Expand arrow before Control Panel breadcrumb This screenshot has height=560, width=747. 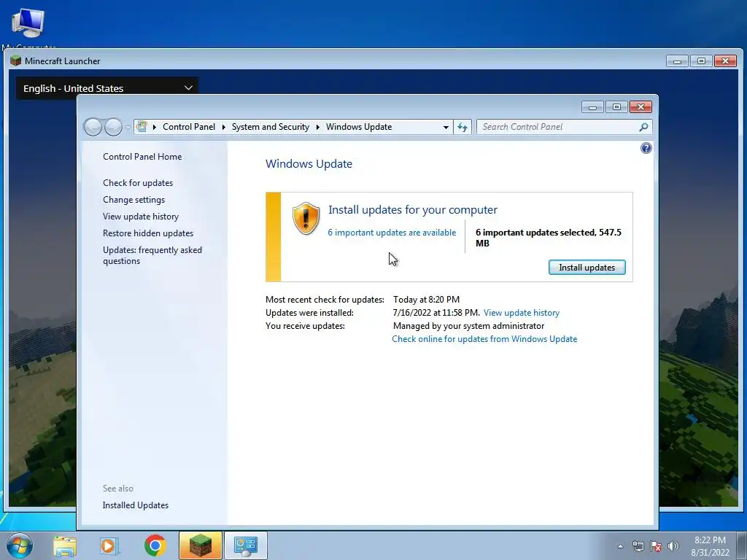click(155, 127)
